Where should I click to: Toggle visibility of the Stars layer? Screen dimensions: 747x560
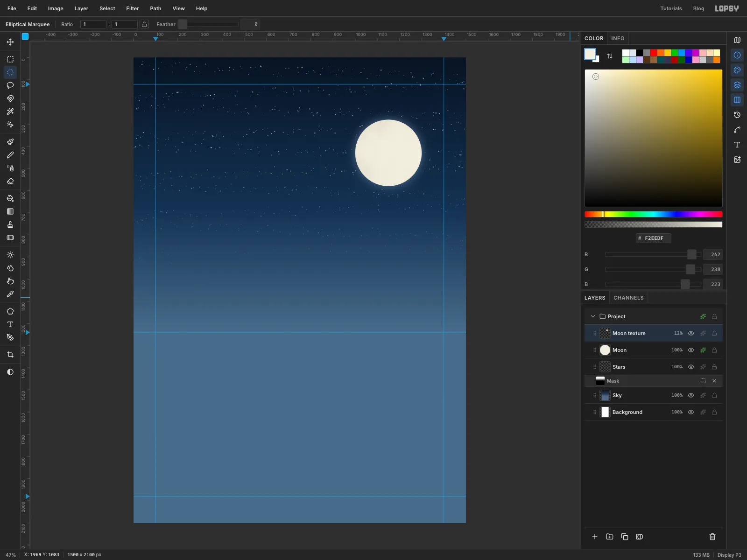coord(691,367)
